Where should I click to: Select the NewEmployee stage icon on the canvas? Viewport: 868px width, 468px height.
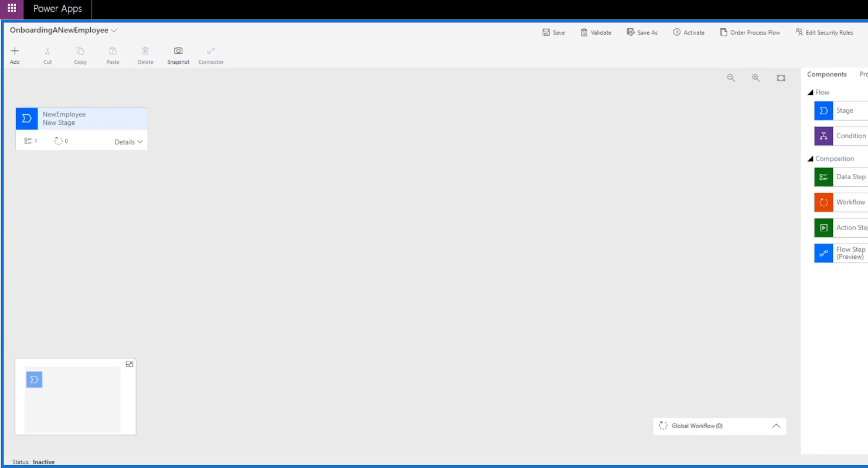pos(26,118)
